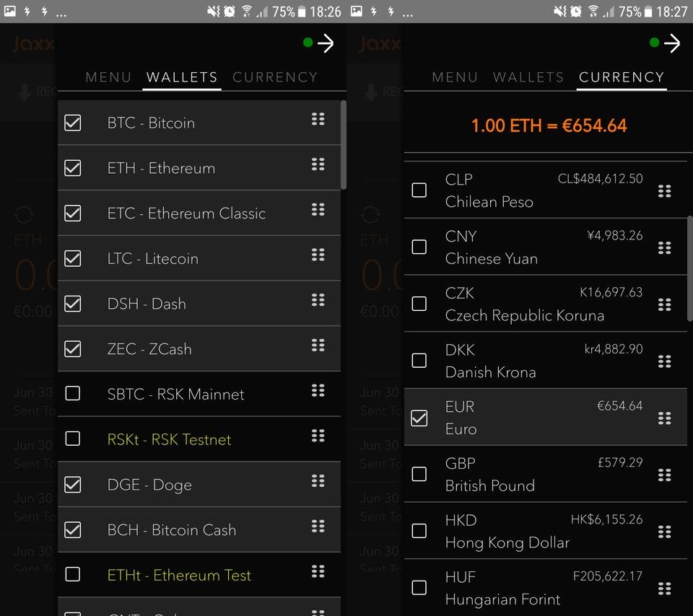This screenshot has height=616, width=693.
Task: Disable the BCH - Bitcoin Cash wallet
Action: pos(72,530)
